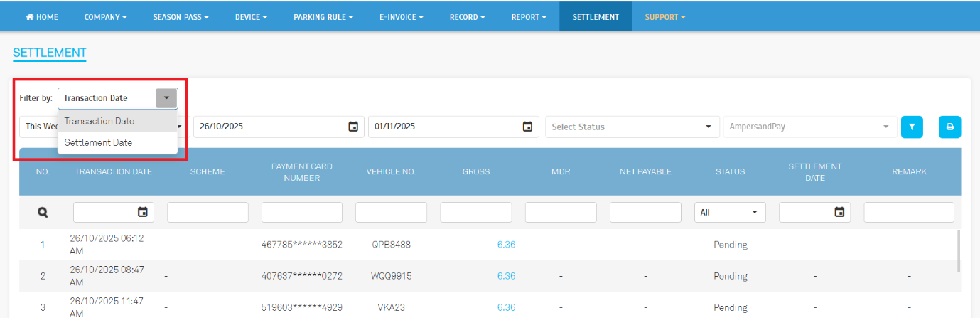This screenshot has width=980, height=318.
Task: Open calendar picker for end date 01/11/2025
Action: [x=527, y=127]
